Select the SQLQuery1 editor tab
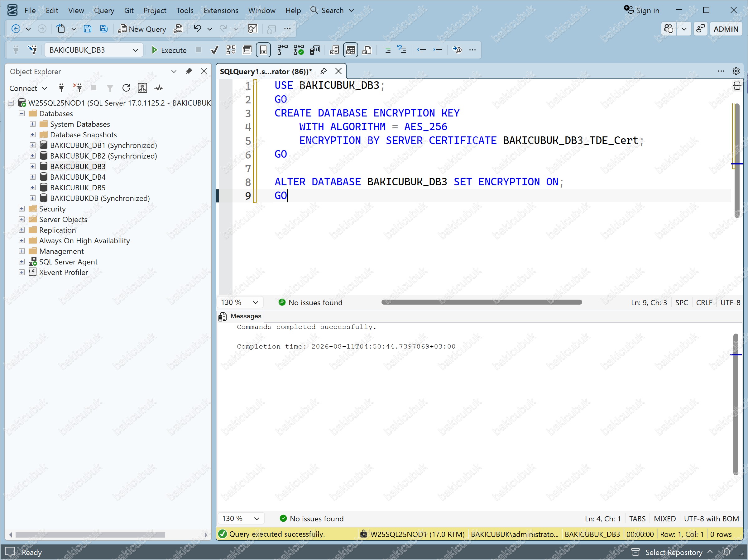This screenshot has width=748, height=560. coord(266,71)
